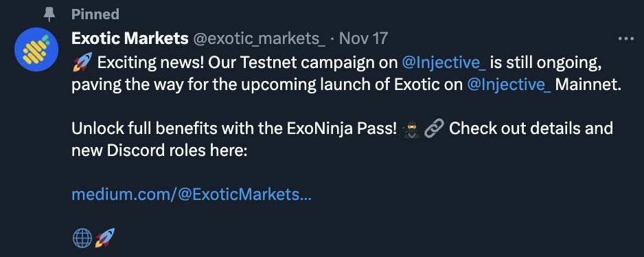Click the word Mainnet in the tweet
Image resolution: width=644 pixels, height=257 pixels.
click(588, 85)
